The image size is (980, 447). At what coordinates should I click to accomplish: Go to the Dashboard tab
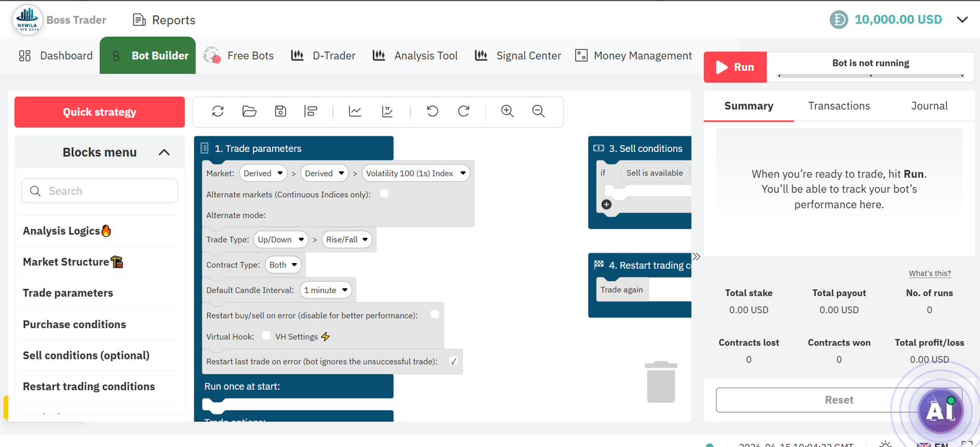pos(56,56)
